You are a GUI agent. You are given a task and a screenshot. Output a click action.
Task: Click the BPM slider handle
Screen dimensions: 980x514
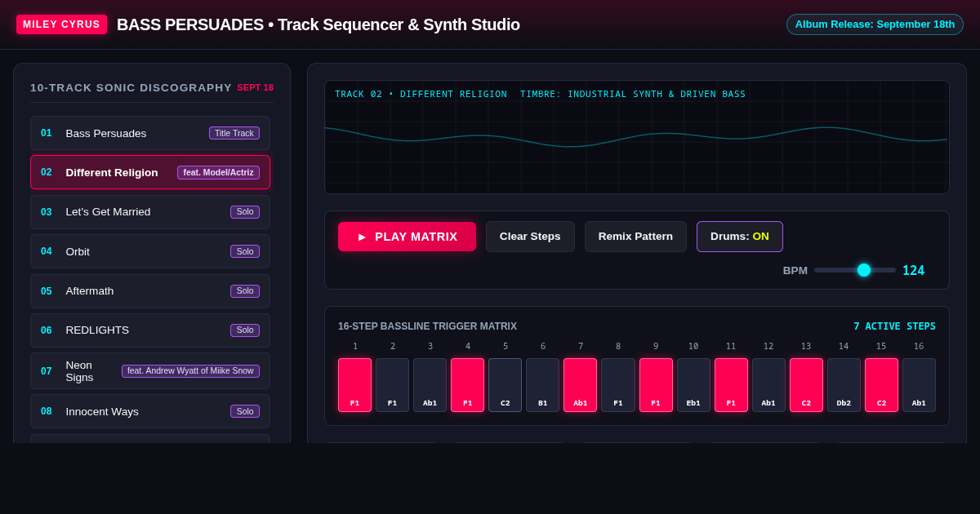864,270
